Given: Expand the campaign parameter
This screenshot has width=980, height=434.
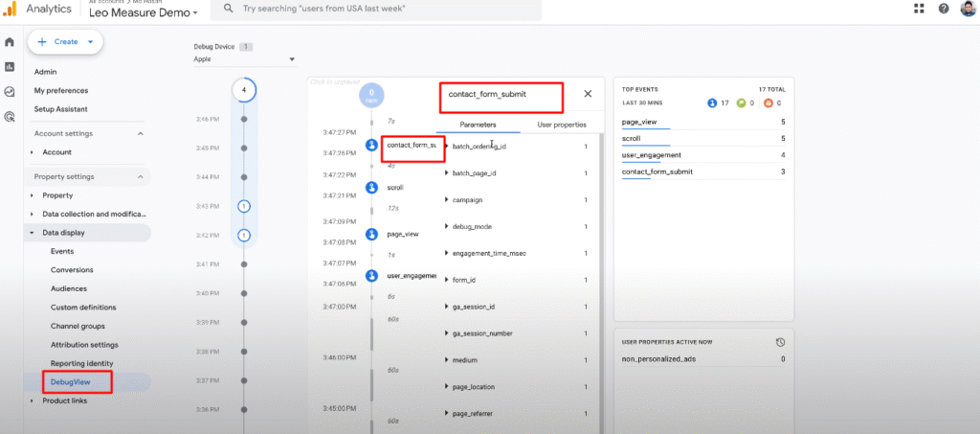Looking at the screenshot, I should click(446, 199).
